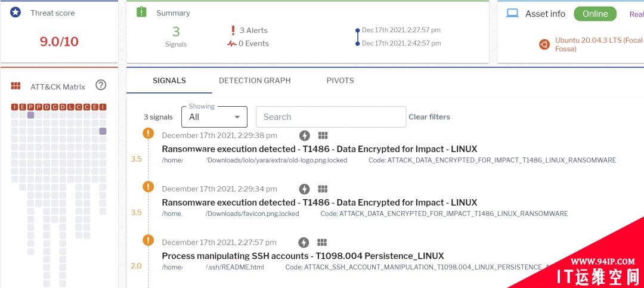Open the ATT&CK Matrix help question mark
Image resolution: width=644 pixels, height=288 pixels.
tap(101, 85)
